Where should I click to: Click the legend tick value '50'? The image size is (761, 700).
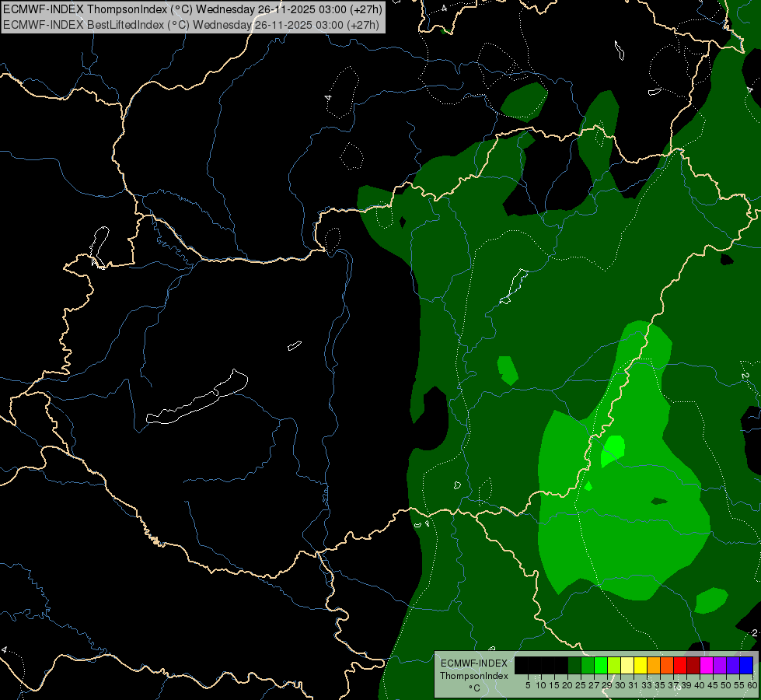726,685
